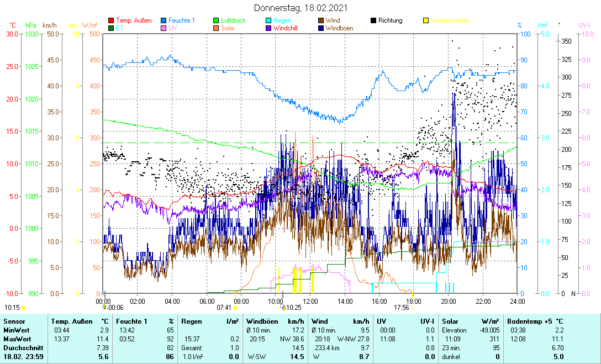Click the green Luftdruck legend square
Viewport: 601px width, 364px height.
[x=216, y=21]
